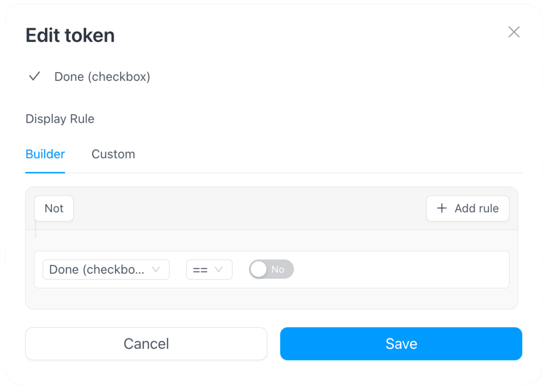This screenshot has height=392, width=548.
Task: Enable the No switch in the rule row
Action: (271, 269)
